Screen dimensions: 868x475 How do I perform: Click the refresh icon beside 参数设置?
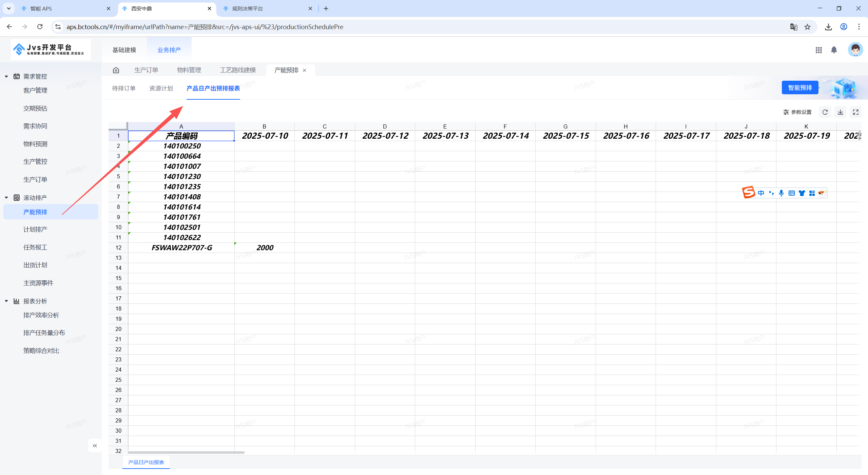click(825, 112)
